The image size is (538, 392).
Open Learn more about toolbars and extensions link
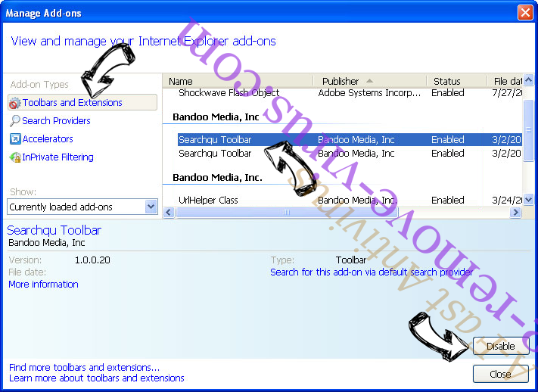[97, 378]
